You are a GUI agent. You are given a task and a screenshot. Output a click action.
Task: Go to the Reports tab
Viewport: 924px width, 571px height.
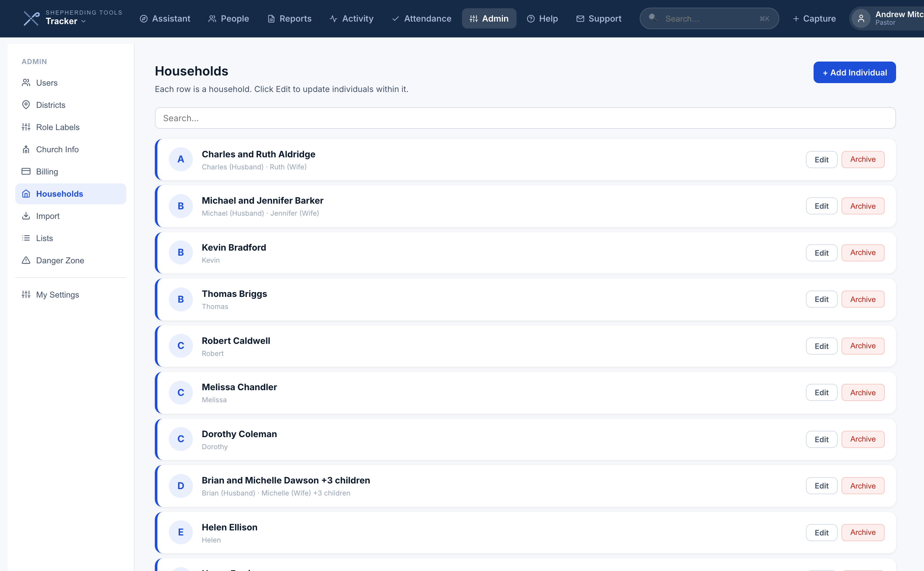[x=289, y=18]
